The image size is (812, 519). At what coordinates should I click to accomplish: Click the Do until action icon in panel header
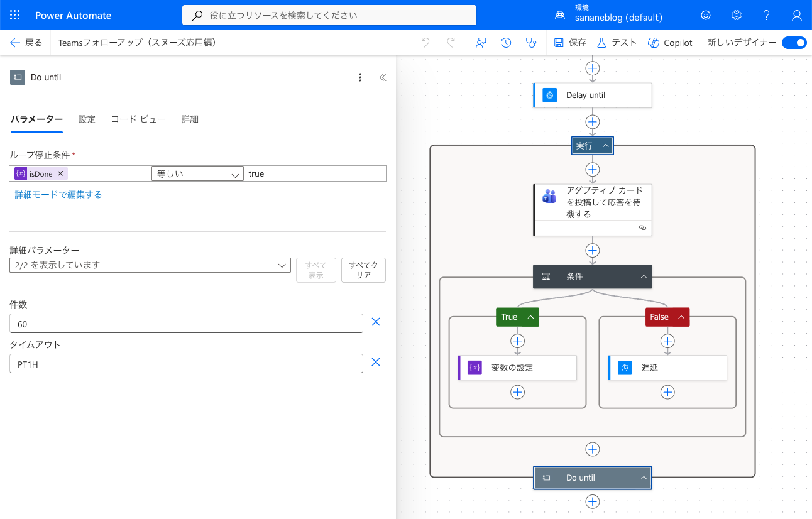click(x=18, y=77)
